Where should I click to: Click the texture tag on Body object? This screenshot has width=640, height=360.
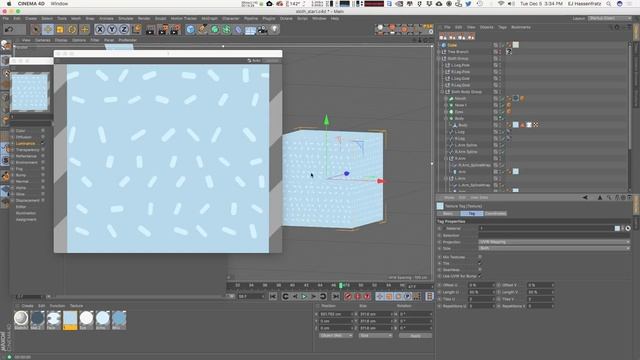click(516, 125)
